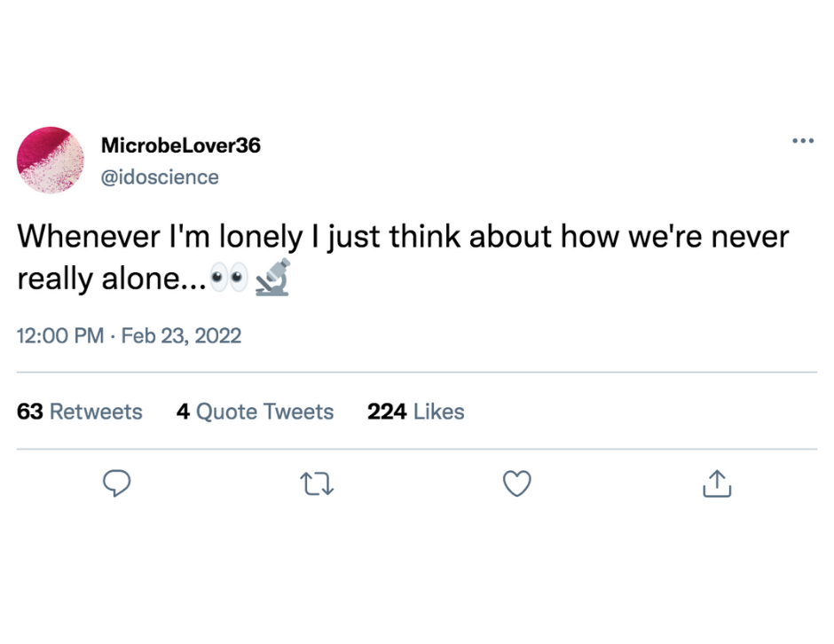The width and height of the screenshot is (834, 644).
Task: Open the MicrobeLover36 display name link
Action: (181, 145)
